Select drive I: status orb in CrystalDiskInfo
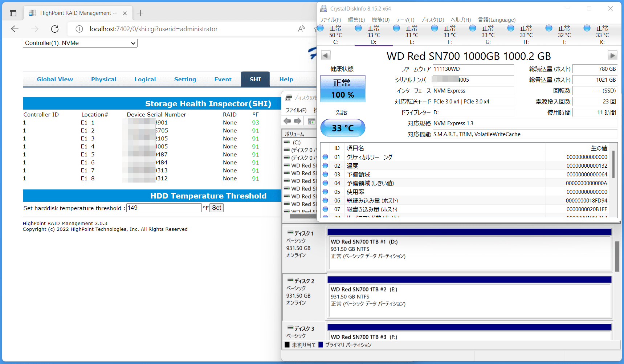Screen dimensions: 624x364 tap(549, 28)
